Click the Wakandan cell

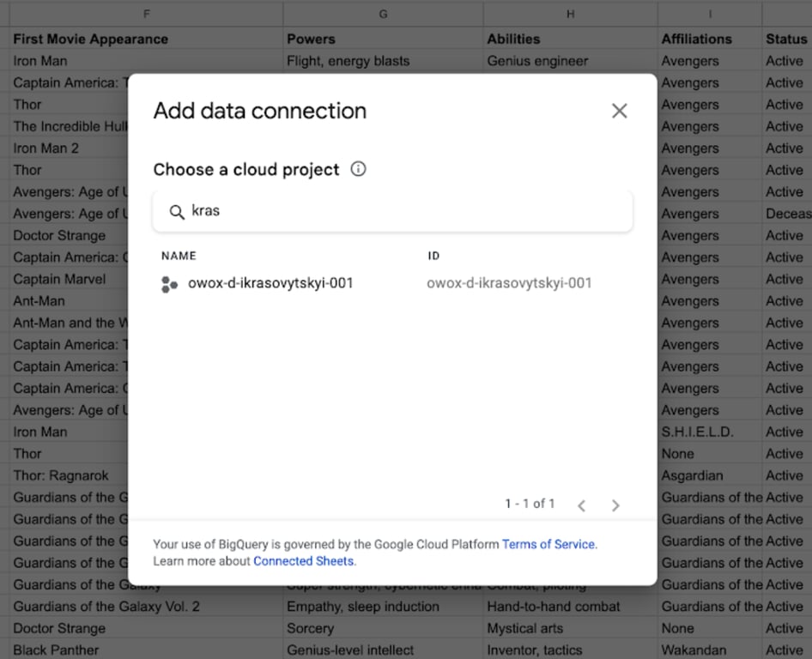pyautogui.click(x=710, y=650)
